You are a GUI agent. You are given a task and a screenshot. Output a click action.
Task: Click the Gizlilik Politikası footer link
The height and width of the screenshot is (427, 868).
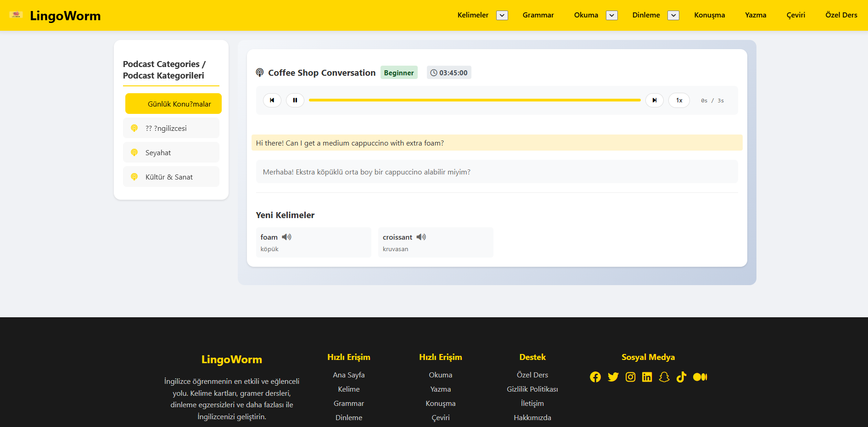coord(532,389)
